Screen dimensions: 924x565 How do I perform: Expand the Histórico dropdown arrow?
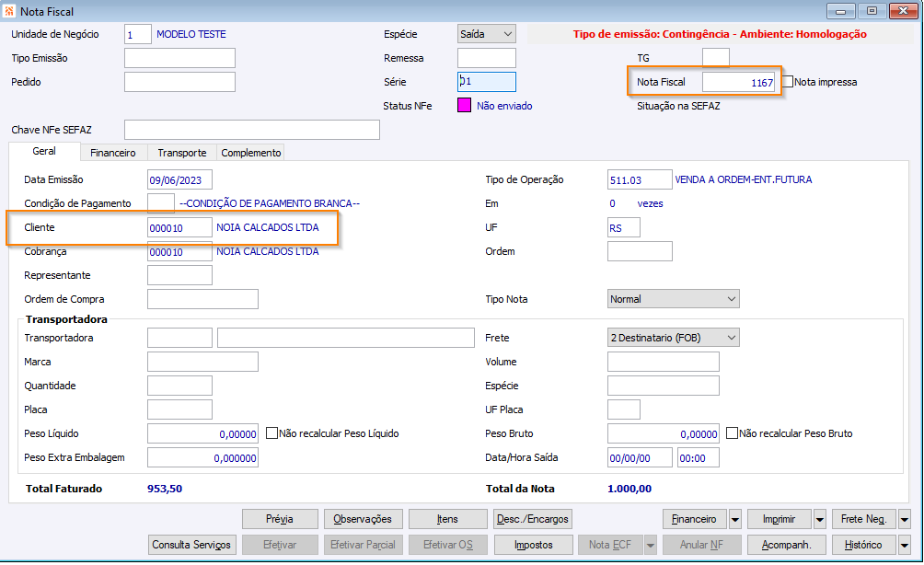click(x=905, y=545)
